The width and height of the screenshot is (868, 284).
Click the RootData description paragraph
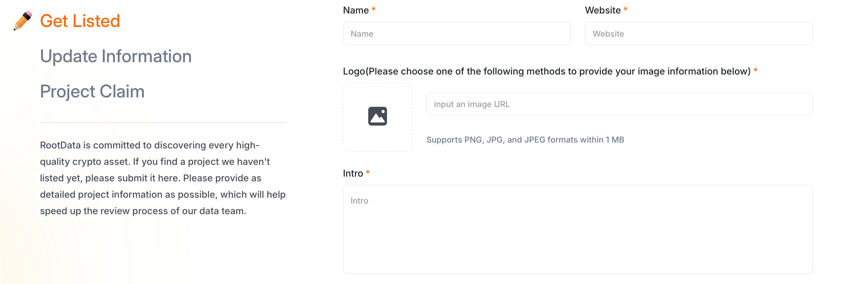coord(163,178)
